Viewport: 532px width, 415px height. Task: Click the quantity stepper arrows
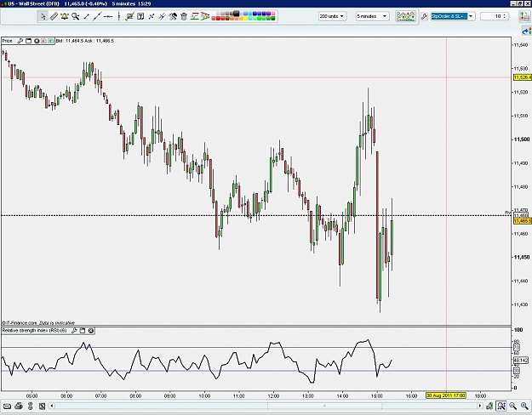pyautogui.click(x=505, y=16)
